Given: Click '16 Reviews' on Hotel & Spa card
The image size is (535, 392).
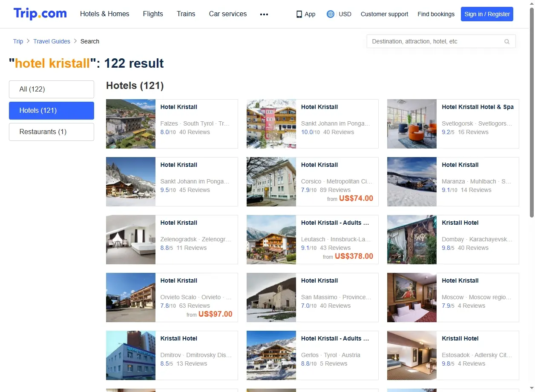Looking at the screenshot, I should 473,132.
